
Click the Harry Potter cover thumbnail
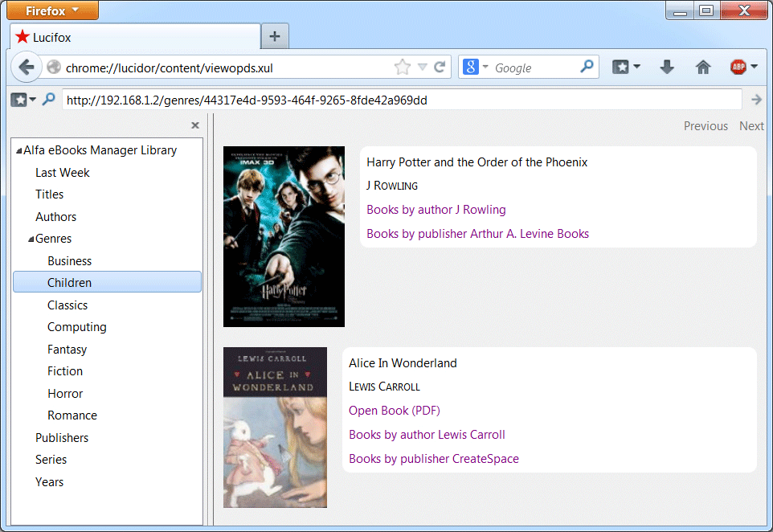284,236
